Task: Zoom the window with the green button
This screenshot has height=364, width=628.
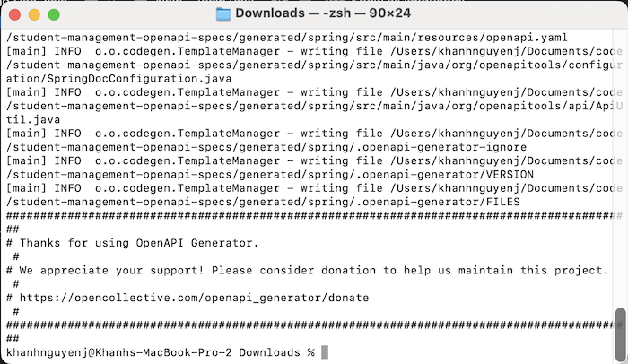Action: [54, 15]
